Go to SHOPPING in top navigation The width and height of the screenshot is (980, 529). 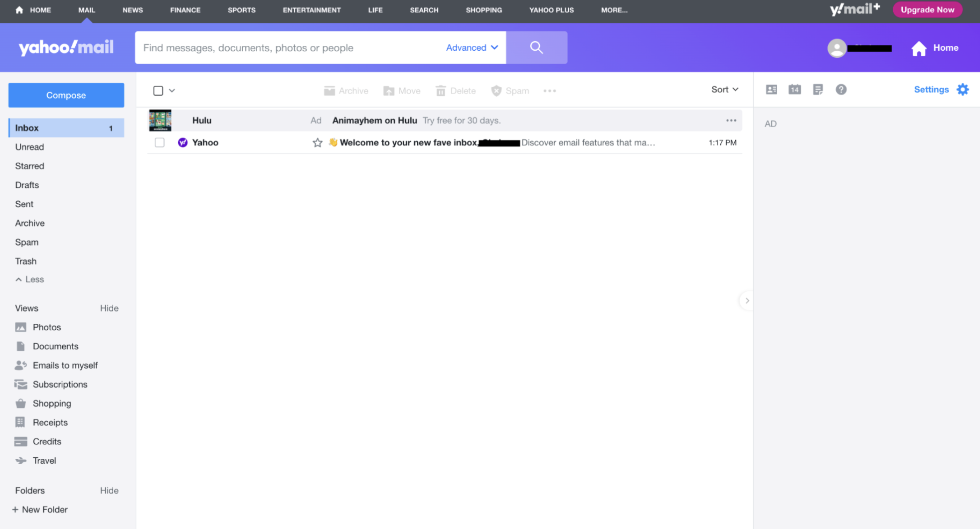484,10
